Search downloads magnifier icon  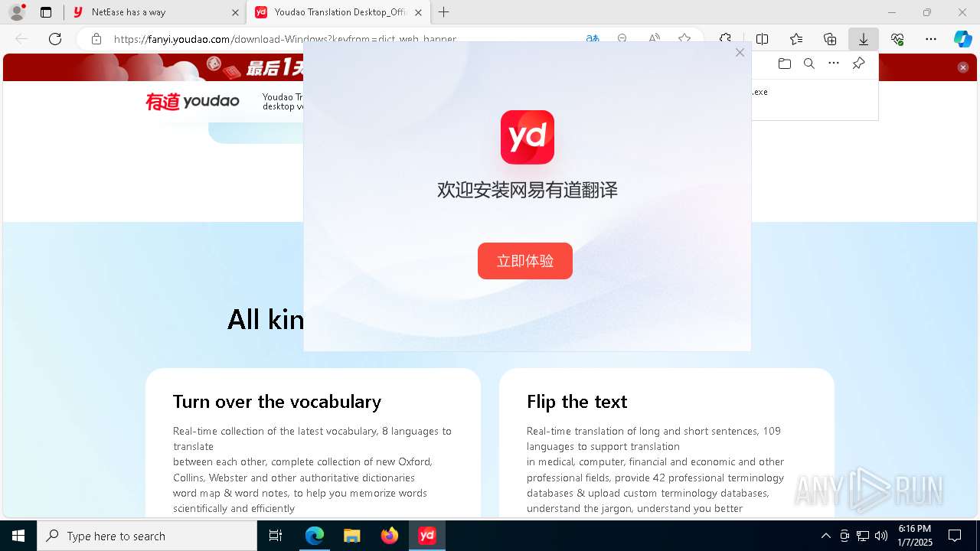click(x=809, y=64)
